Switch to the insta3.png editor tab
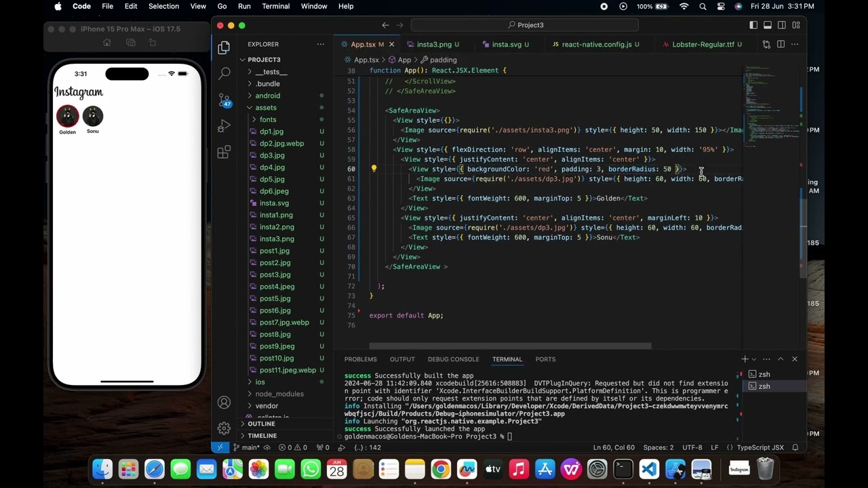Screen dimensions: 868x488 tap(434, 45)
